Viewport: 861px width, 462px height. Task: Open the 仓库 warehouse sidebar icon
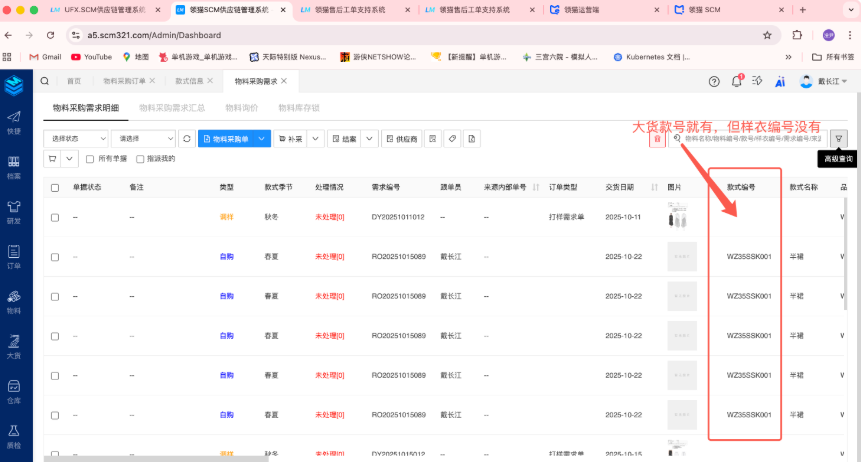pos(14,390)
